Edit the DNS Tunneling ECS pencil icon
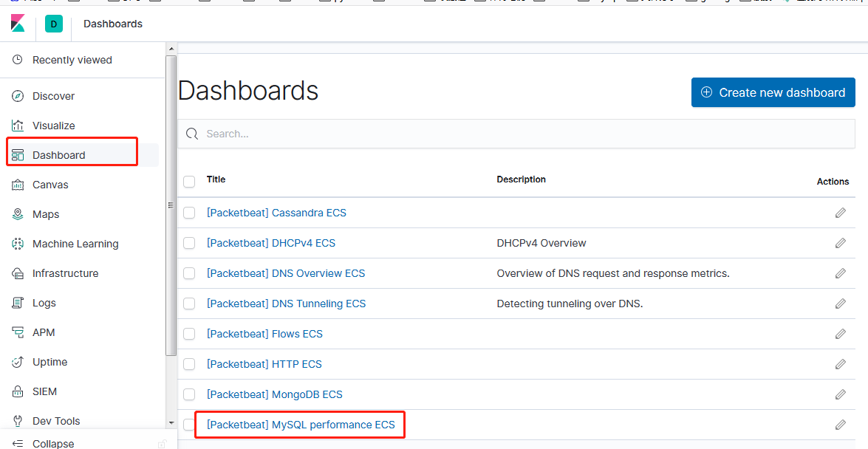 [840, 304]
